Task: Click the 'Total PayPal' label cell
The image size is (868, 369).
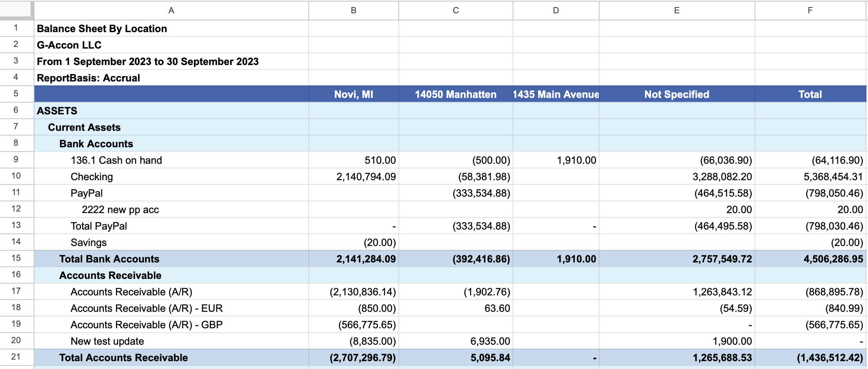Action: coord(171,226)
